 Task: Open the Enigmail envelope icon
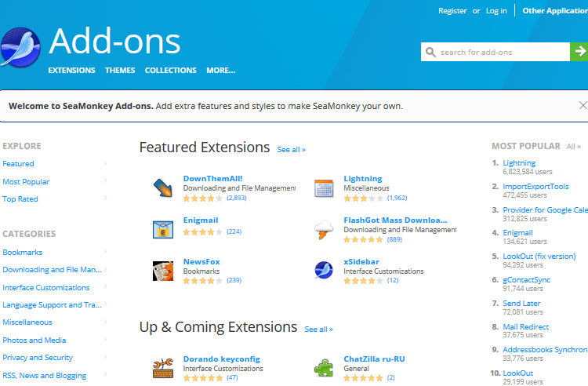coord(163,229)
